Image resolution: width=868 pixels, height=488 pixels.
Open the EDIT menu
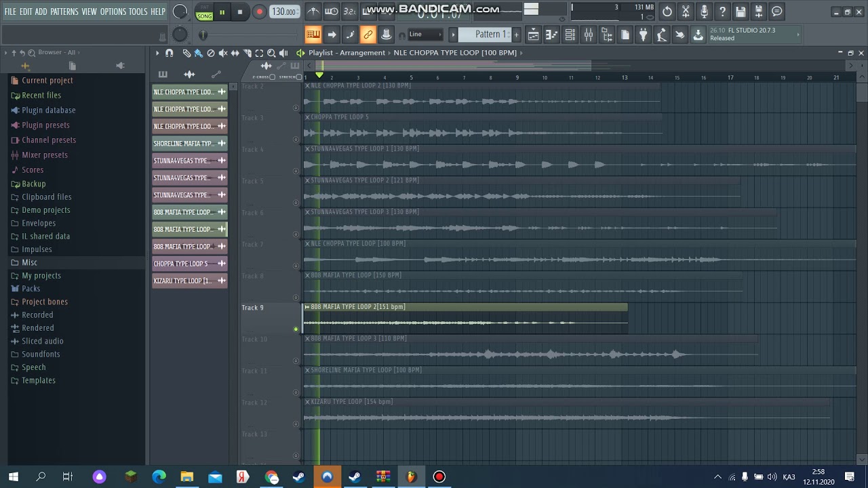[x=26, y=12]
